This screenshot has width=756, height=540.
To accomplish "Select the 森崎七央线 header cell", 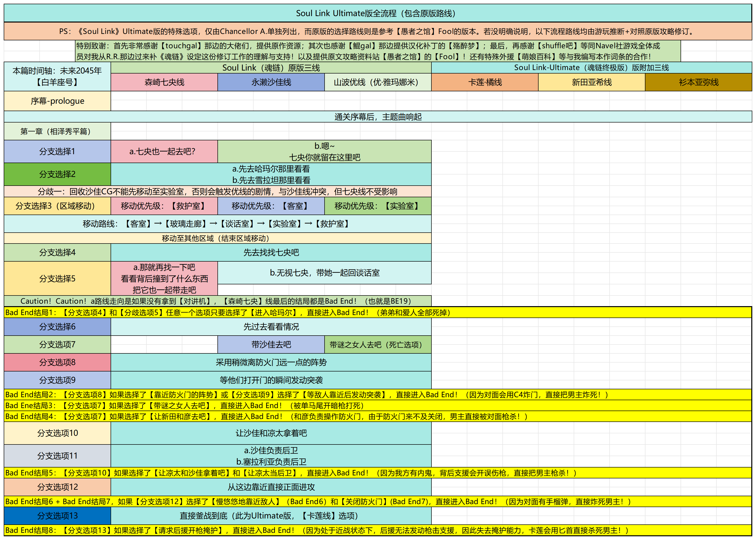I will [164, 82].
